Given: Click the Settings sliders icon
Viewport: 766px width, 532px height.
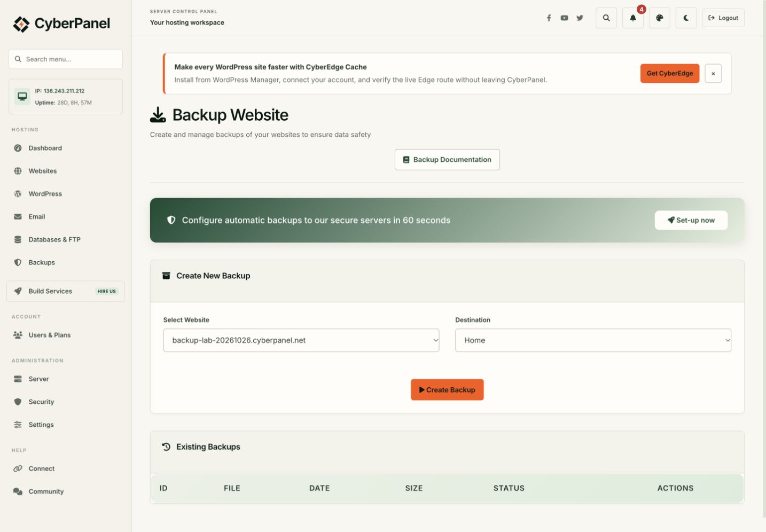Looking at the screenshot, I should tap(18, 425).
